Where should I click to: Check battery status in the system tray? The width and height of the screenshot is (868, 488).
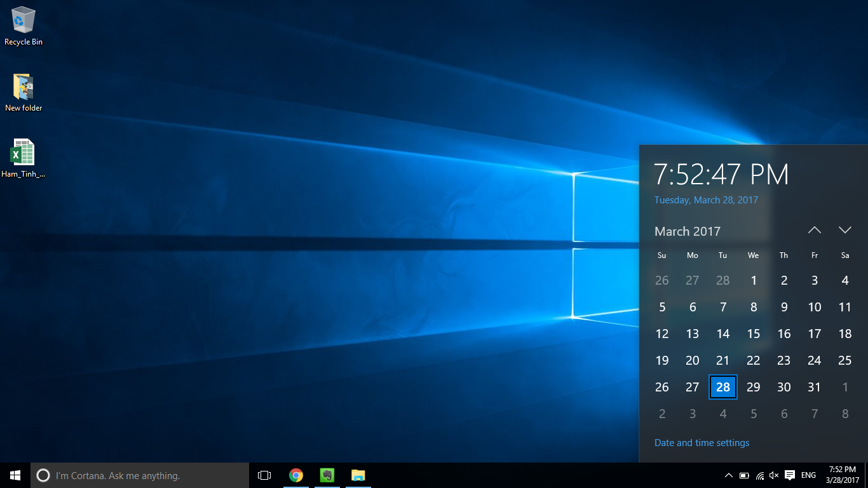coord(743,475)
